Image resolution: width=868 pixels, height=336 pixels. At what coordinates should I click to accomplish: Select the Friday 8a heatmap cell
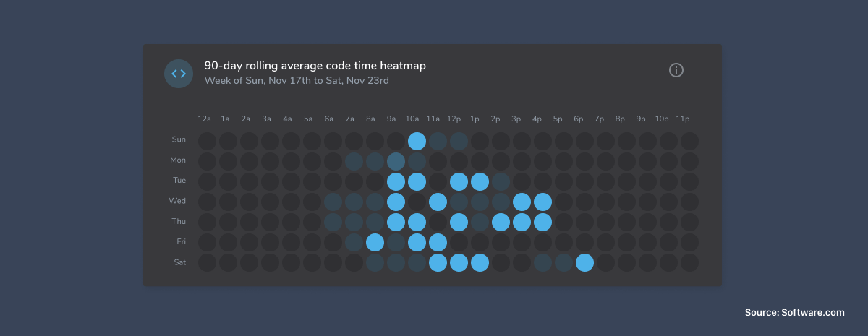tap(375, 242)
